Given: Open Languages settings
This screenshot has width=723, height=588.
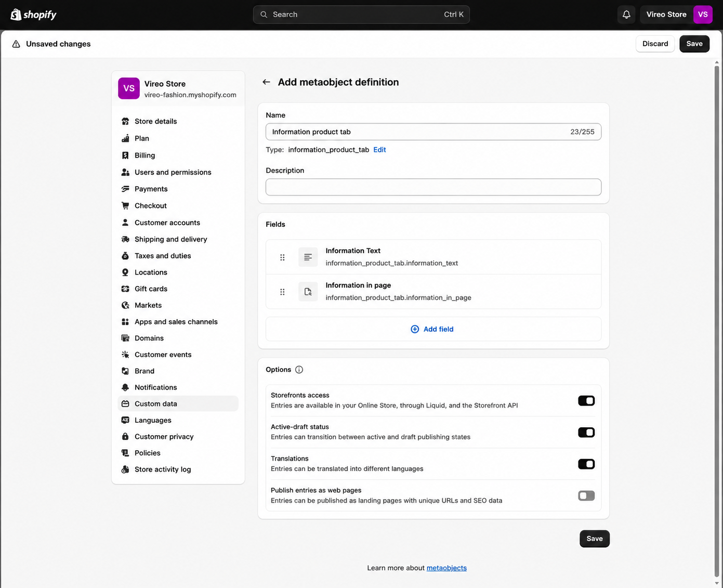Looking at the screenshot, I should click(x=178, y=420).
